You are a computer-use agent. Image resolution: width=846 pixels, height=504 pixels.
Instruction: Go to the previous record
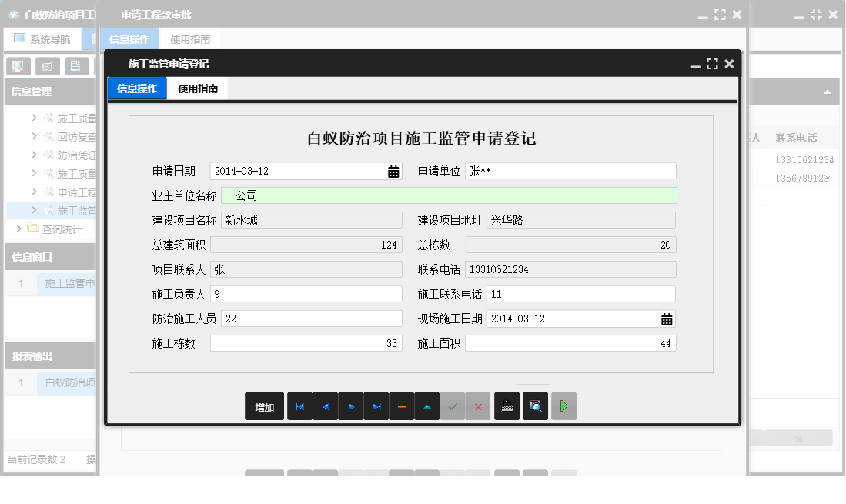(x=325, y=406)
